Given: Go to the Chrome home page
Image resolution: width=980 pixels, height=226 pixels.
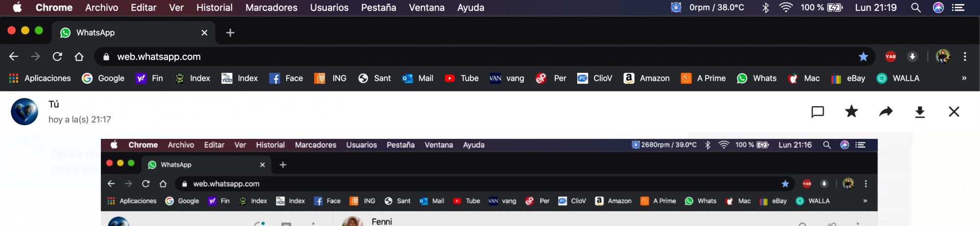Looking at the screenshot, I should coord(79,56).
